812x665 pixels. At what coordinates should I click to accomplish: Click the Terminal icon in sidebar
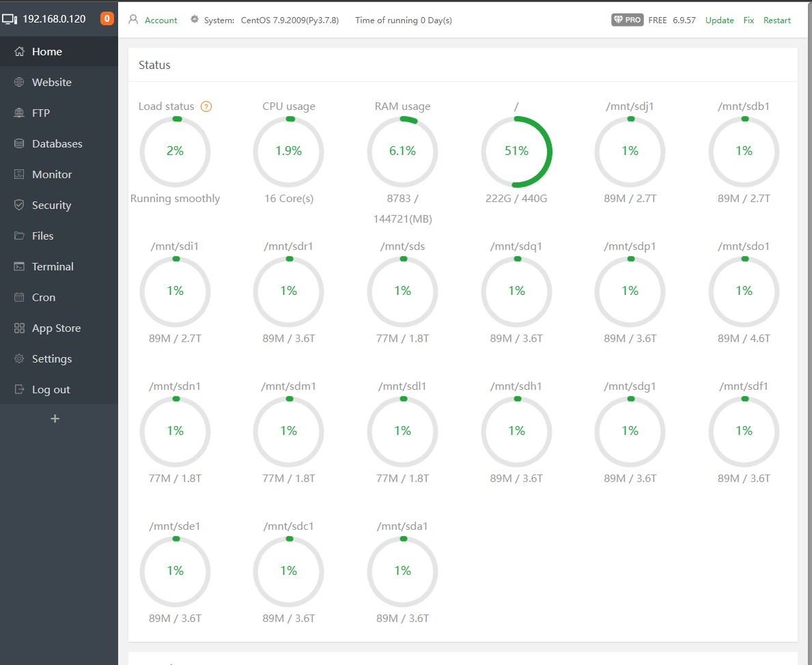[19, 267]
